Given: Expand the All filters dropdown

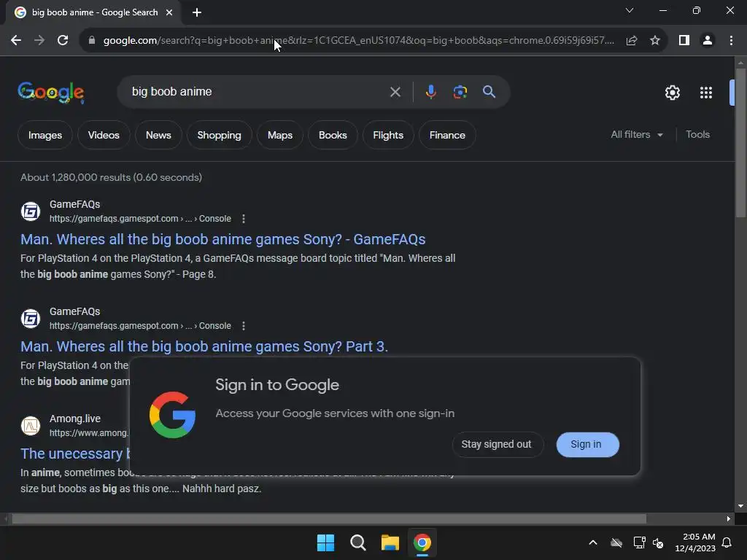Looking at the screenshot, I should (637, 135).
